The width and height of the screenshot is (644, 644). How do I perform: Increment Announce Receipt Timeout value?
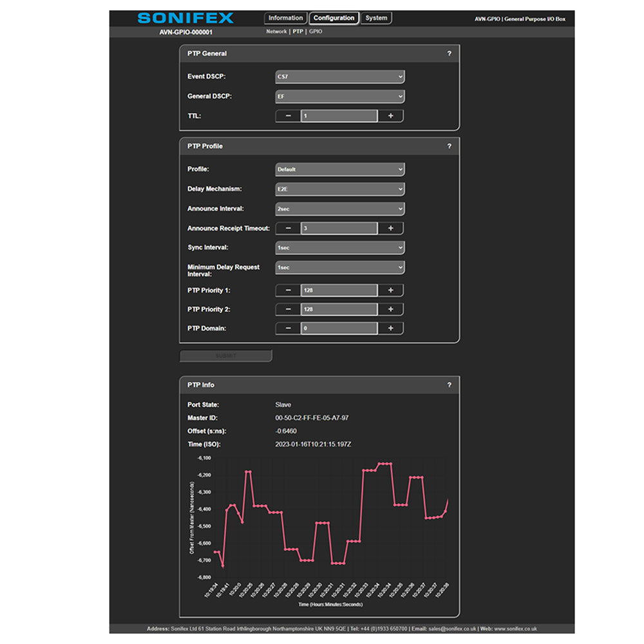(390, 228)
